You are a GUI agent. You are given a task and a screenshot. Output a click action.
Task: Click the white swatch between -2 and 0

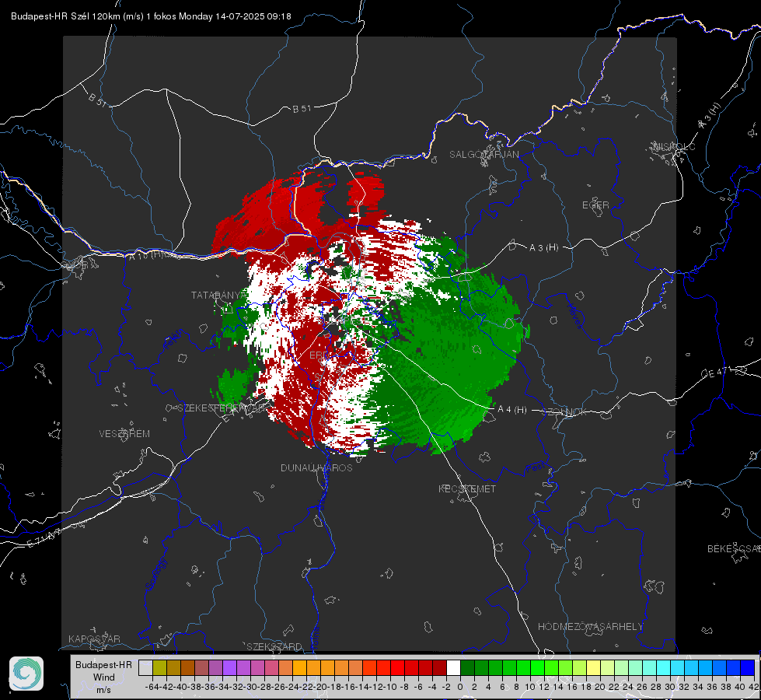tap(453, 667)
